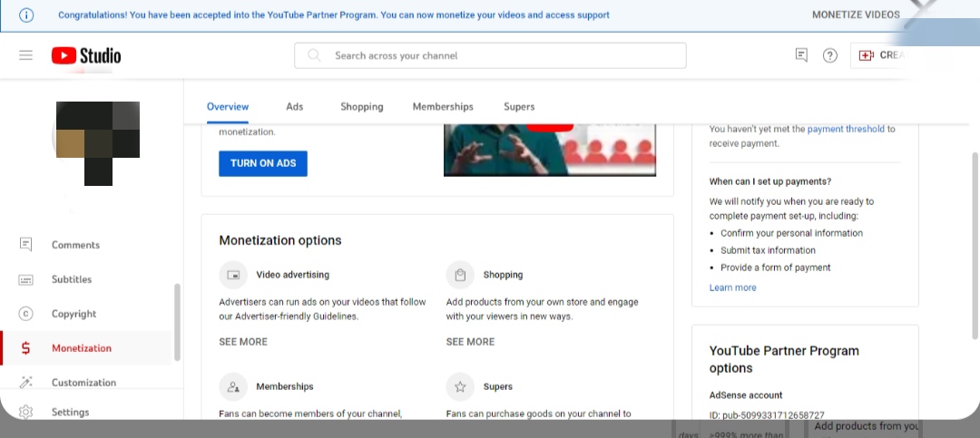The width and height of the screenshot is (980, 438).
Task: Click the AdSense account ID text
Action: (767, 415)
